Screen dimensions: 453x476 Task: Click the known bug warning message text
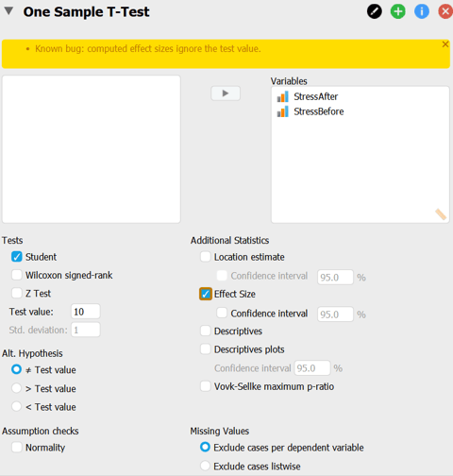pos(148,49)
